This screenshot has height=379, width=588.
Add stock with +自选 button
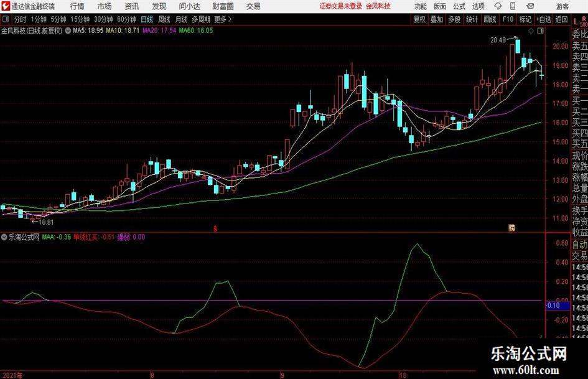[544, 19]
